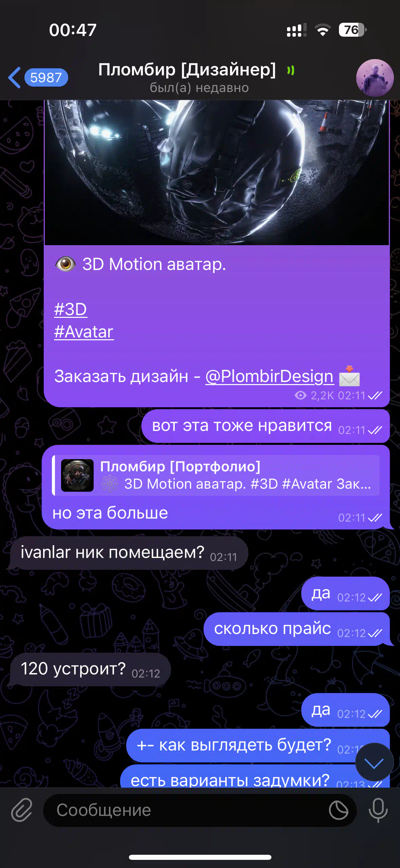Tap the Пломбир [Дизайнер] chat title
The width and height of the screenshot is (400, 868).
coord(187,70)
